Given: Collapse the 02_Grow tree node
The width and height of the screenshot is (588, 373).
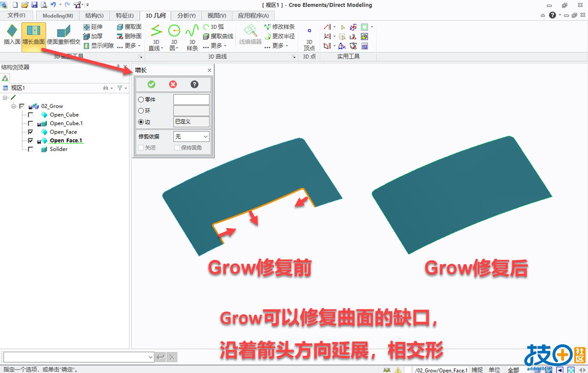Looking at the screenshot, I should (14, 106).
